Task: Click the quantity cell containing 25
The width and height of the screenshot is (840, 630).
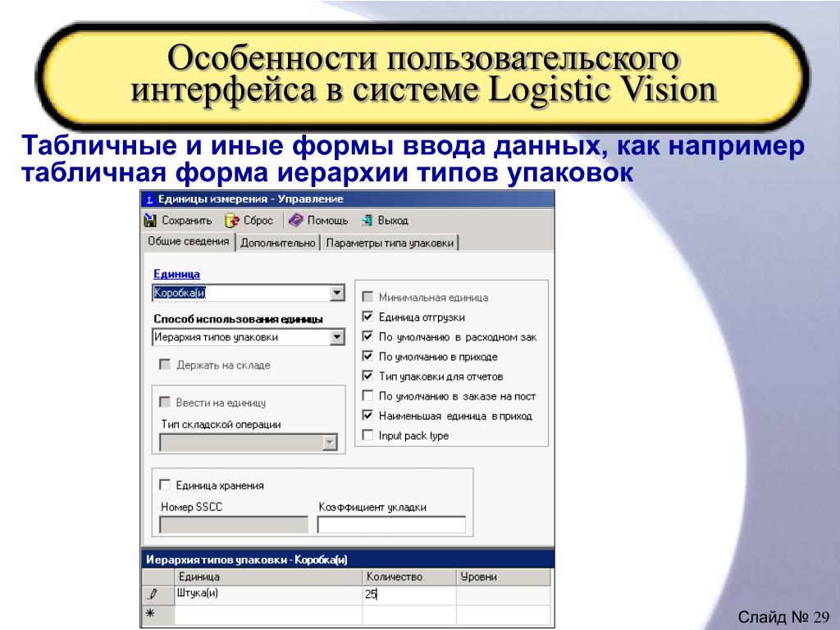Action: (409, 595)
